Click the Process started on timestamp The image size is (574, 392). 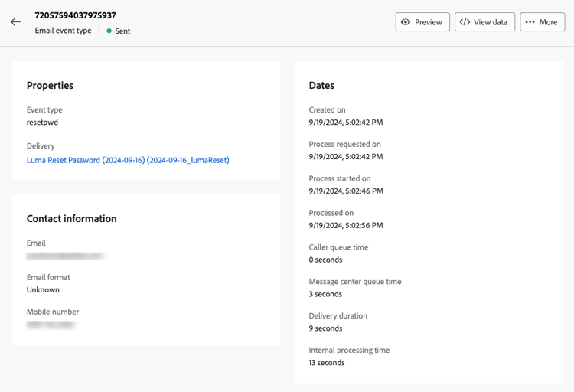[346, 191]
